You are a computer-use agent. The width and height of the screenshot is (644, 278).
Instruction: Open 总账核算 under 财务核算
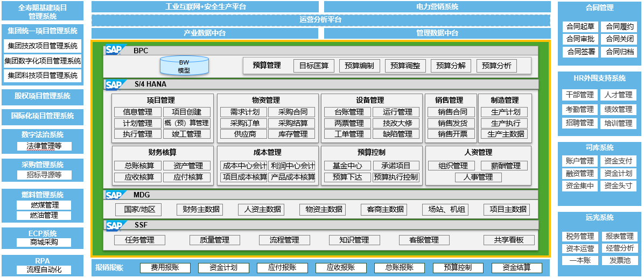click(139, 166)
